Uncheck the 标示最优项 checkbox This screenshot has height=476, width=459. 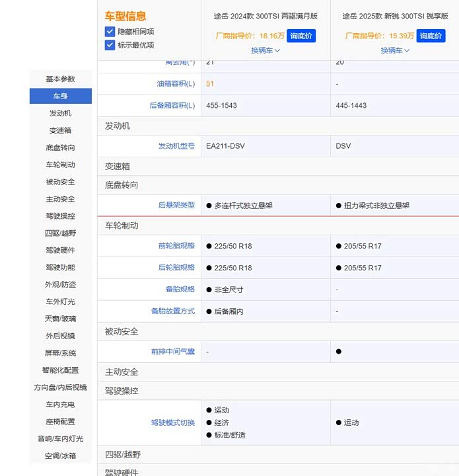pyautogui.click(x=110, y=45)
